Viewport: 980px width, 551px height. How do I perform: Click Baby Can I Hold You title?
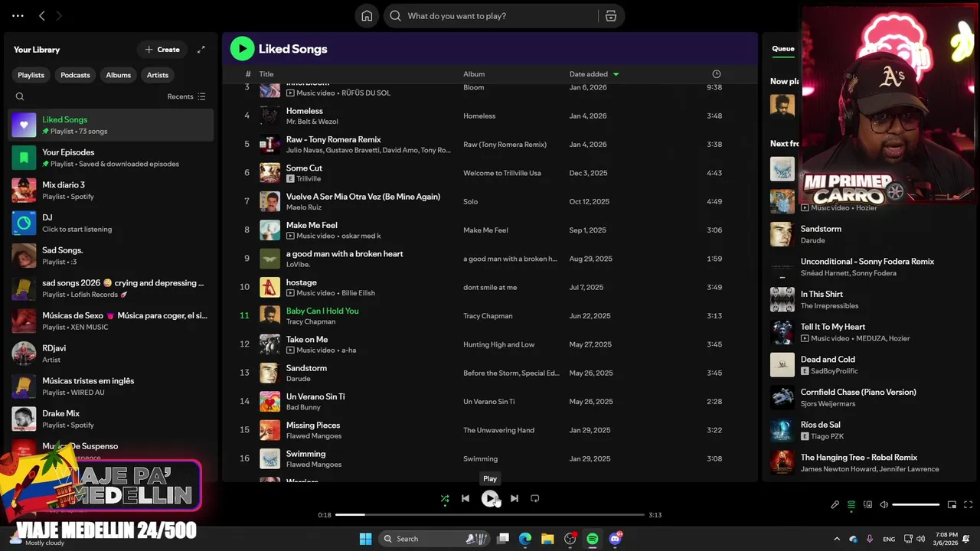[x=322, y=311]
